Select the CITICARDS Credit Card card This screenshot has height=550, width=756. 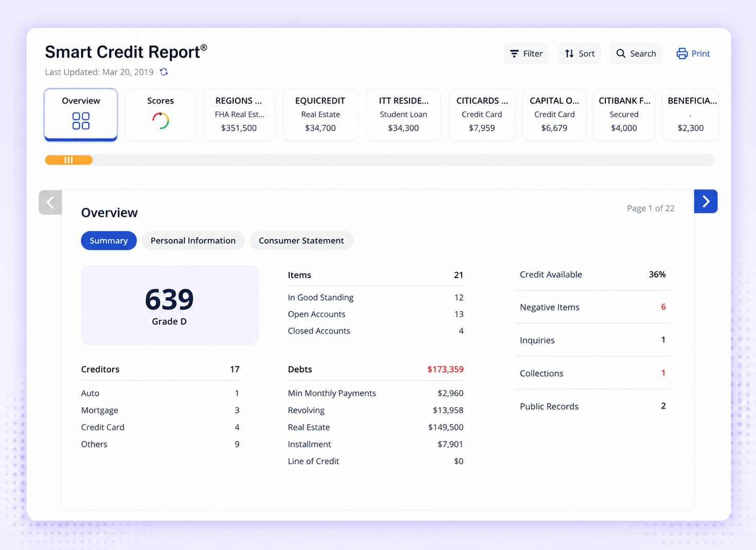[482, 115]
